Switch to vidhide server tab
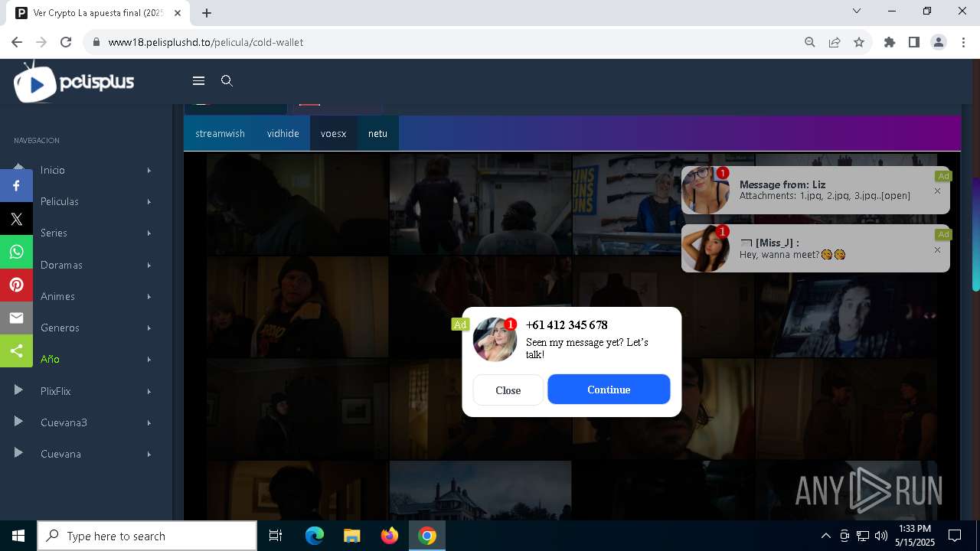The width and height of the screenshot is (980, 551). 283,133
